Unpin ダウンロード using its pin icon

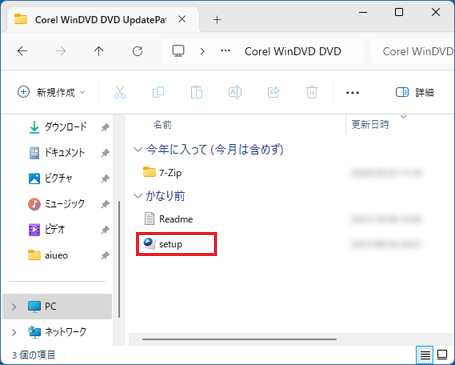[105, 127]
